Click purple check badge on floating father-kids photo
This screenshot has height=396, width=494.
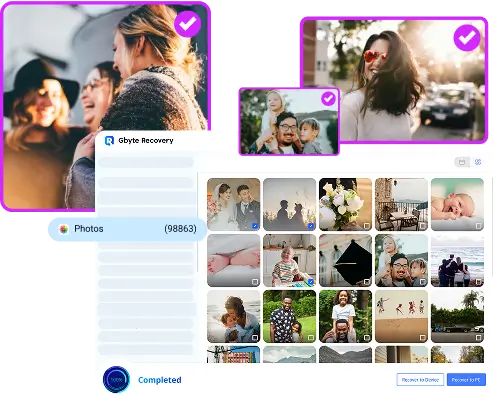(x=328, y=99)
